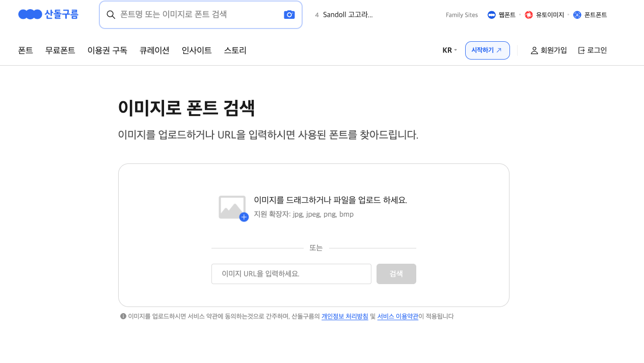Click the 산돌구름 logo
644x363 pixels.
48,14
